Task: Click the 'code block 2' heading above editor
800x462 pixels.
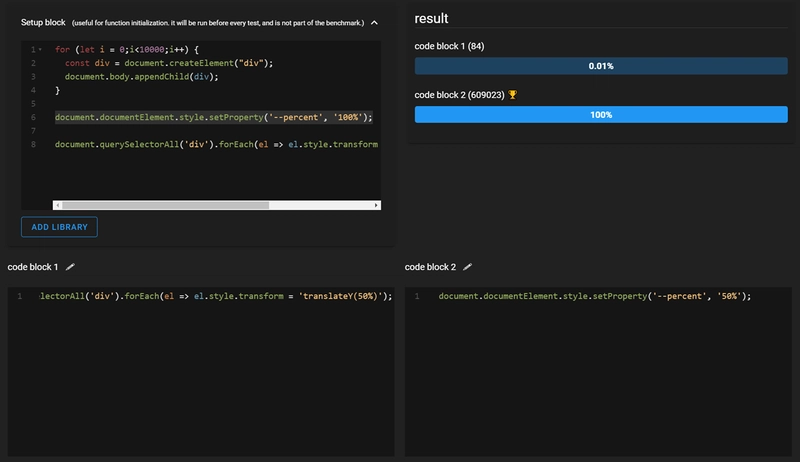Action: pyautogui.click(x=430, y=267)
